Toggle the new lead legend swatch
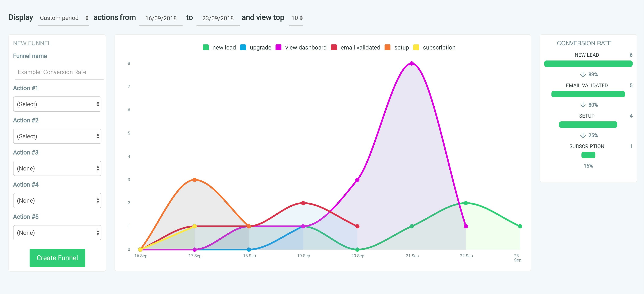 click(206, 47)
